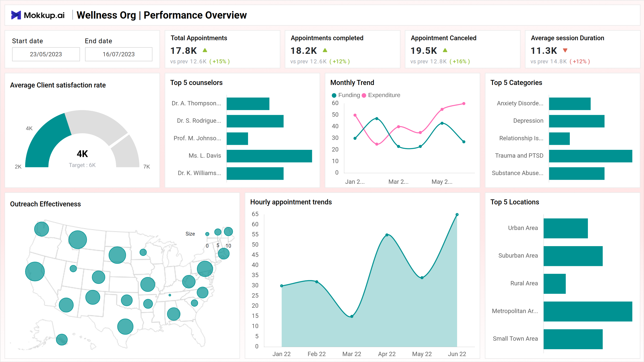Select the Urban Area location bar
The width and height of the screenshot is (644, 362).
pyautogui.click(x=566, y=228)
